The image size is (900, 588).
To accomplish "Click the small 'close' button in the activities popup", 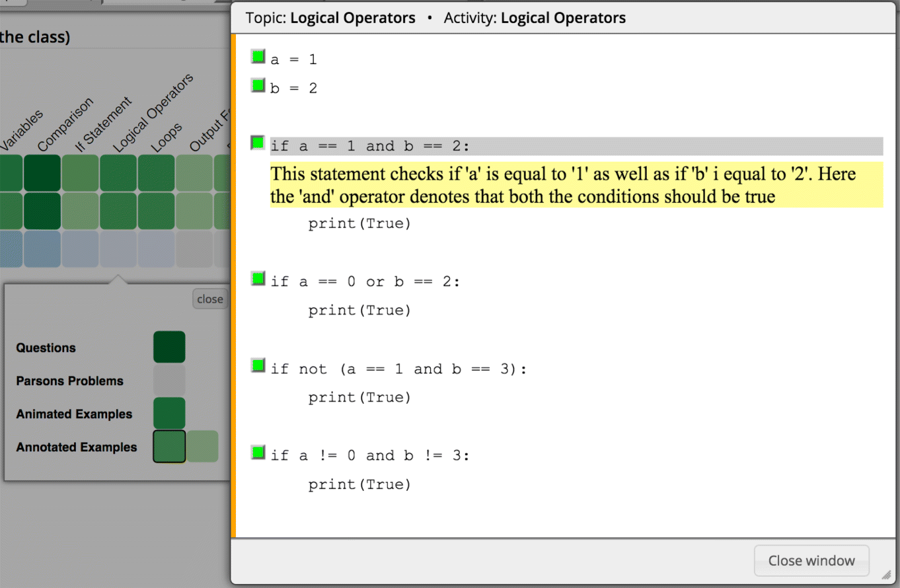I will click(x=210, y=299).
